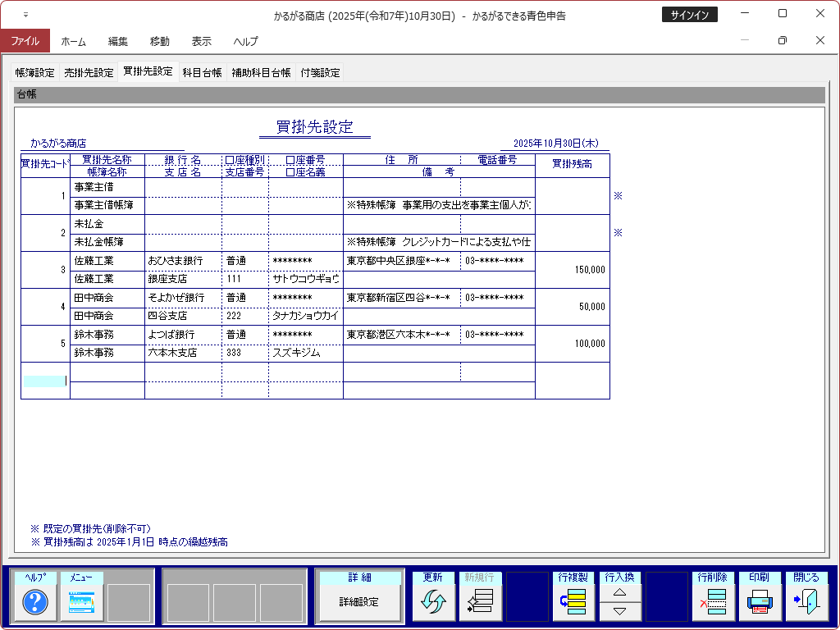
Task: Open the Menu icon button
Action: pyautogui.click(x=81, y=603)
